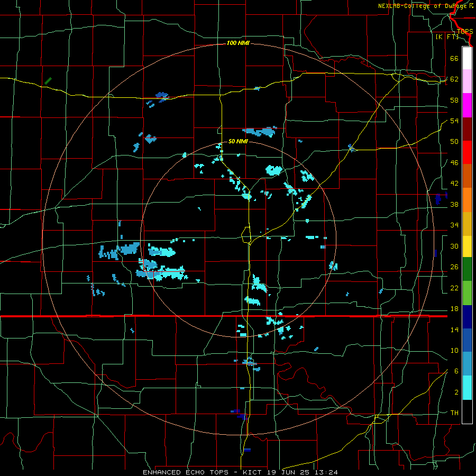Click the navy 18 kft legend swatch

[x=467, y=317]
